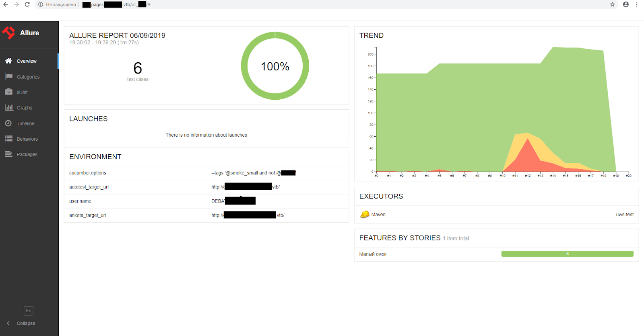Collapse the sidebar with the chevron
The width and height of the screenshot is (644, 336).
pyautogui.click(x=8, y=323)
